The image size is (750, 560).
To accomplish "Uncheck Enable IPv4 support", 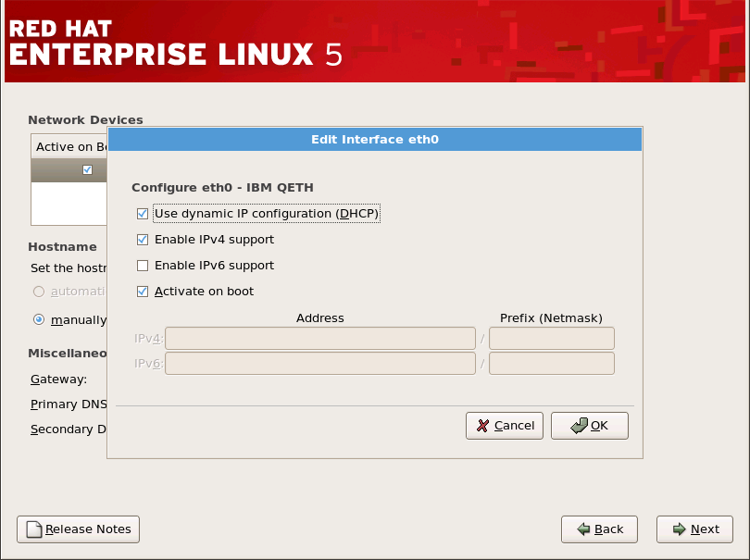I will [x=143, y=239].
